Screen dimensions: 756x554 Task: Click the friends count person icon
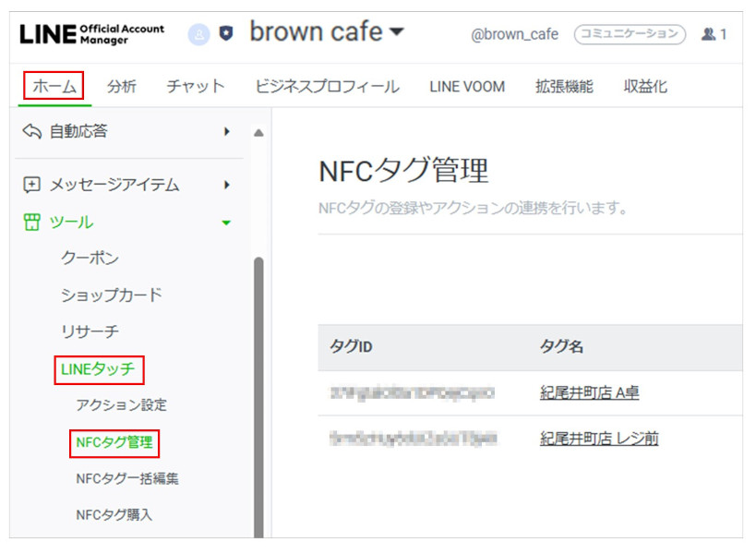pos(709,34)
